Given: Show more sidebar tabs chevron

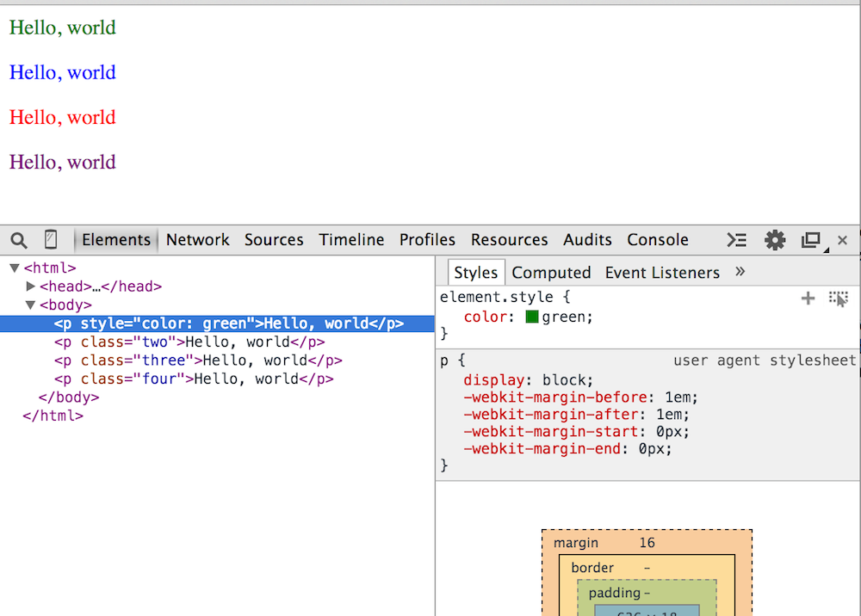Looking at the screenshot, I should click(740, 272).
